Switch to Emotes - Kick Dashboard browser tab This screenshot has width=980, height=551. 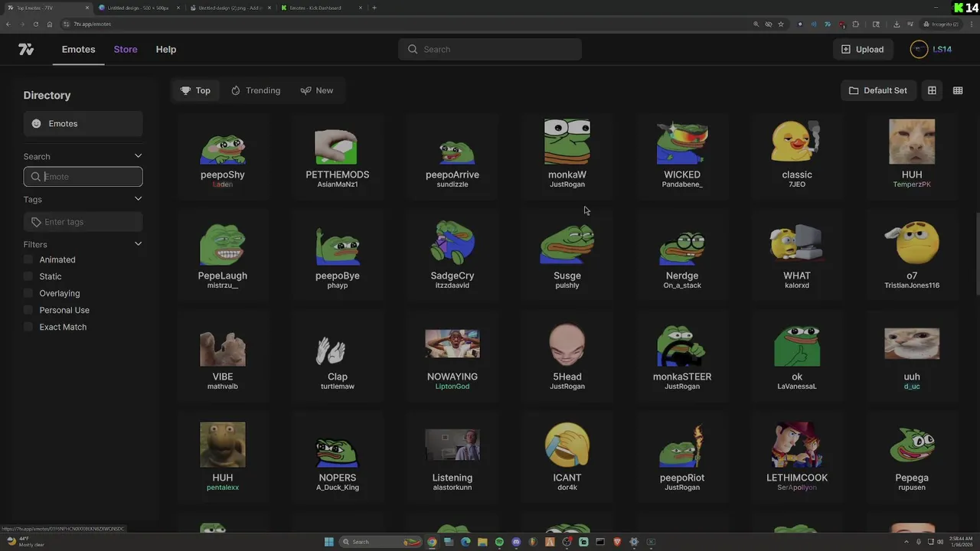pos(322,8)
